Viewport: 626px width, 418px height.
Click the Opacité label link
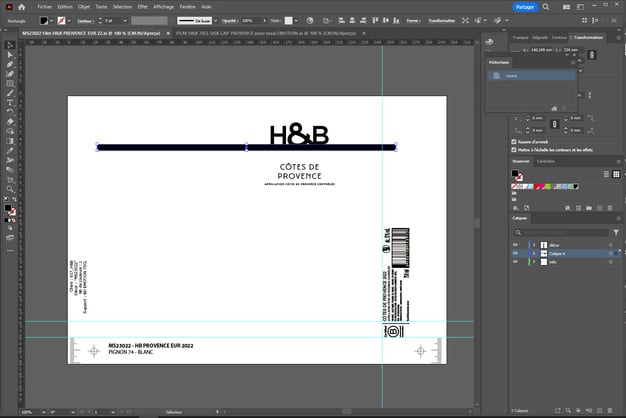click(x=230, y=21)
